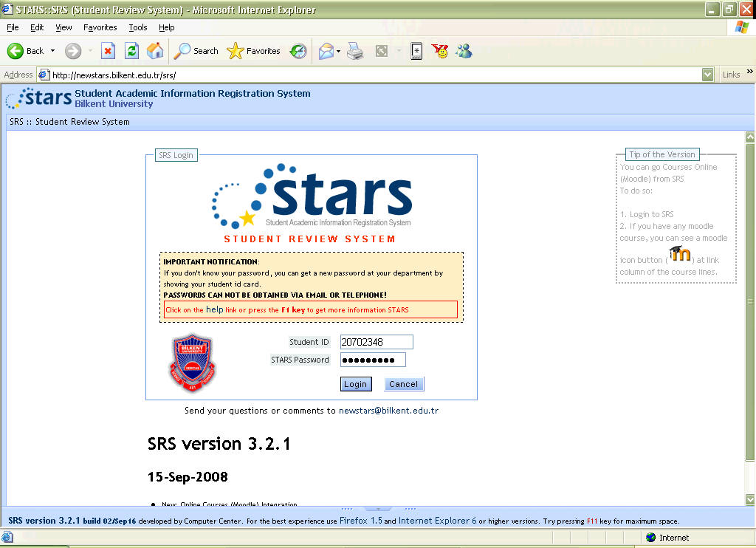
Task: Click the '1. Login to SRS' tip line
Action: 647,214
